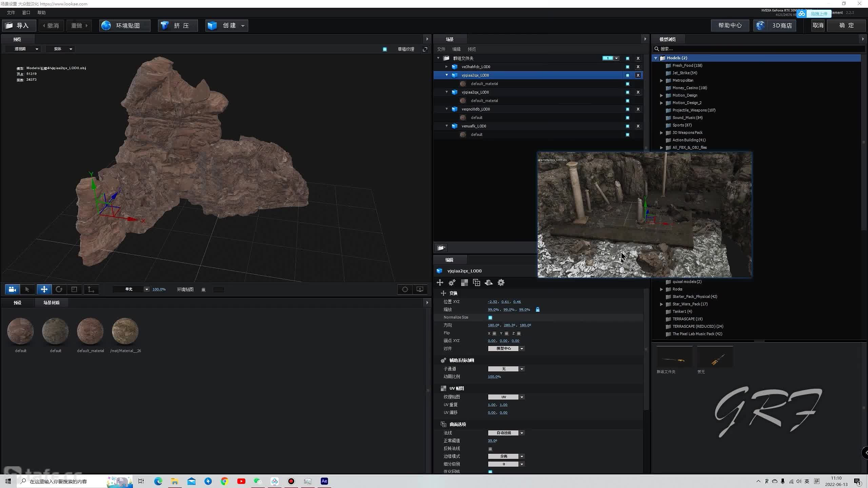Open Chrome from the taskbar
The height and width of the screenshot is (488, 868).
224,481
